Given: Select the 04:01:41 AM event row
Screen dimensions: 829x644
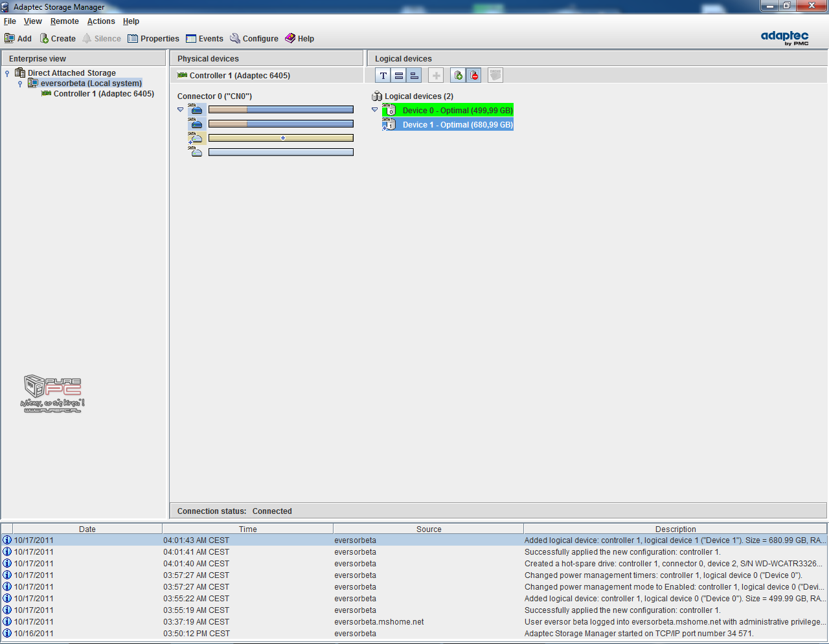Looking at the screenshot, I should pyautogui.click(x=414, y=552).
